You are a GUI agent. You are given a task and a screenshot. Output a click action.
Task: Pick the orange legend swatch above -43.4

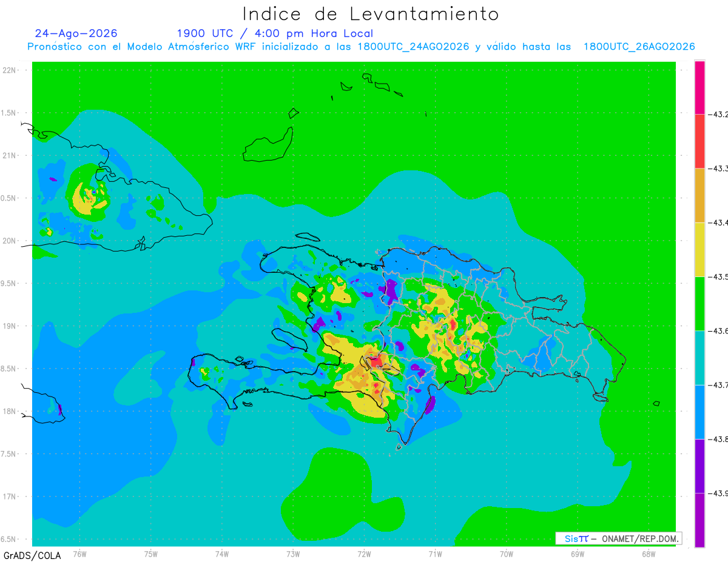click(699, 195)
